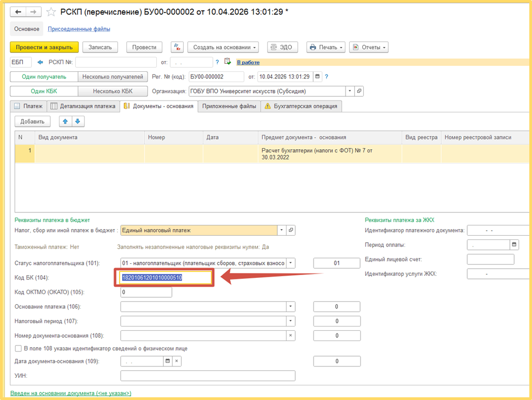The width and height of the screenshot is (532, 400).
Task: Switch to Платеж tab
Action: (x=29, y=106)
